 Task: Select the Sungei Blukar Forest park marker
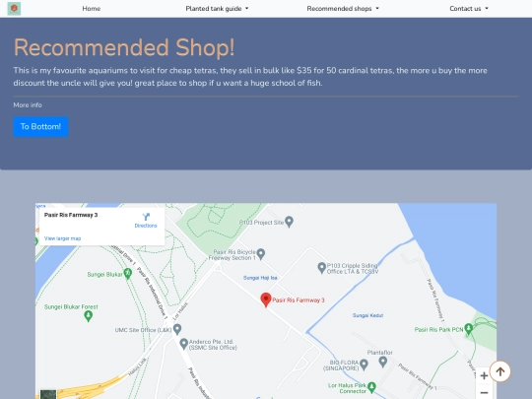click(89, 316)
